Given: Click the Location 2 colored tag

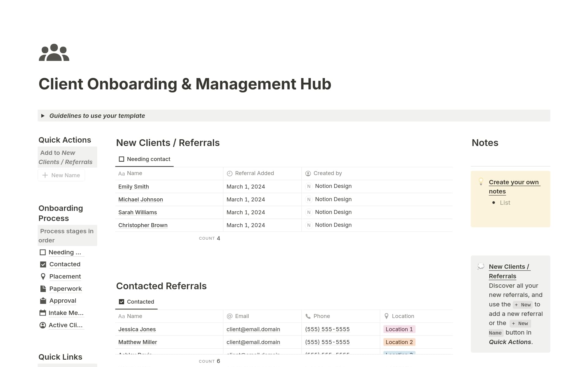Looking at the screenshot, I should point(399,342).
